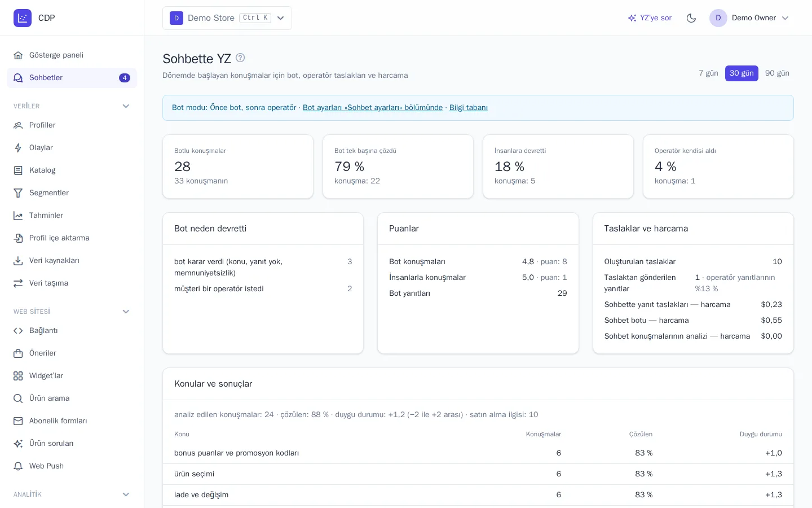Image resolution: width=812 pixels, height=508 pixels.
Task: Click the 'Bot tek başına çözdü' label
Action: coord(365,151)
